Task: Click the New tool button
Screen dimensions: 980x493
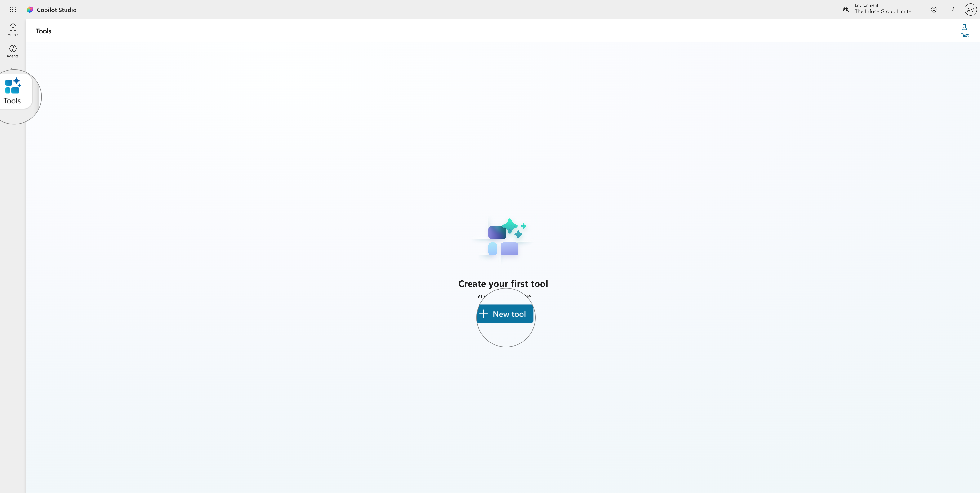Action: coord(505,314)
